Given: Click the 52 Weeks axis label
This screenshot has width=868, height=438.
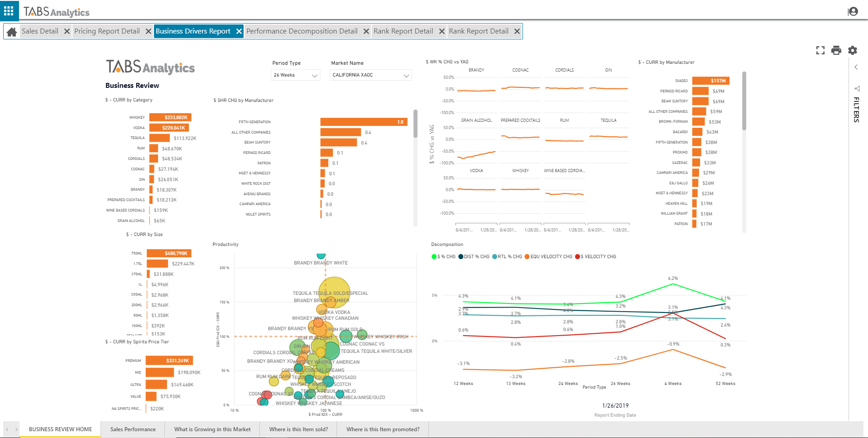Looking at the screenshot, I should [x=725, y=384].
